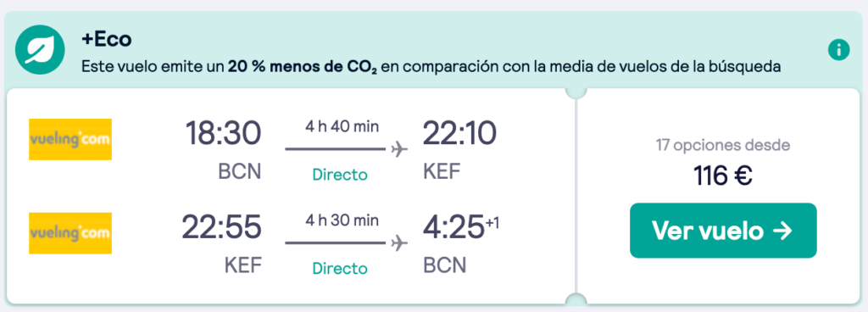Screen dimensions: 868x312
Task: Open the info icon in the Eco banner
Action: [838, 50]
